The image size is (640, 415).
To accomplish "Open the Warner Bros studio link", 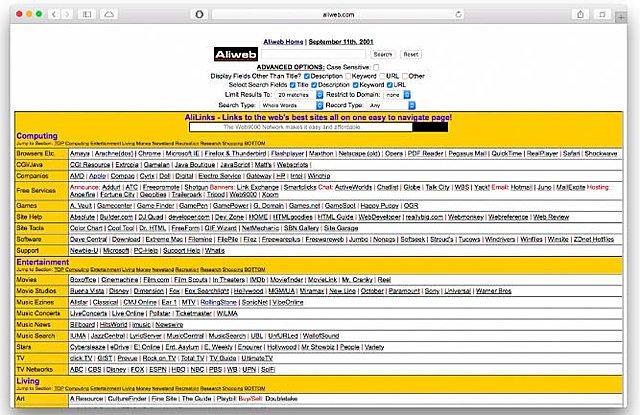I will tap(493, 291).
